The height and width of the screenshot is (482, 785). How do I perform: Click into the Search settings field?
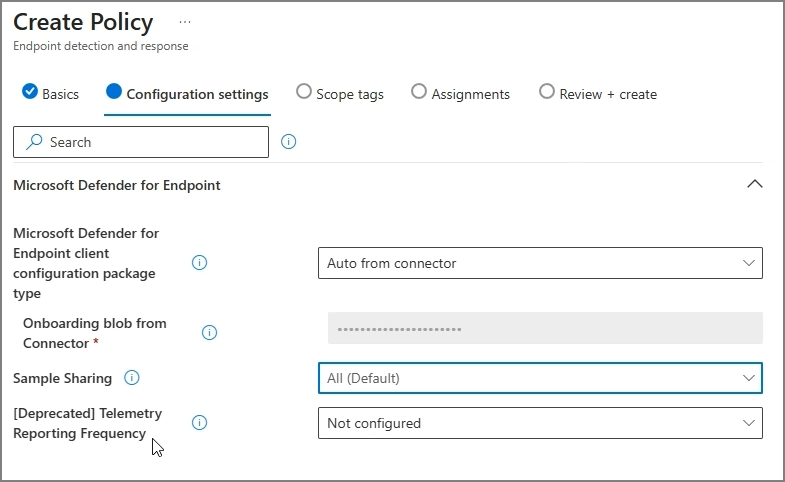point(141,142)
